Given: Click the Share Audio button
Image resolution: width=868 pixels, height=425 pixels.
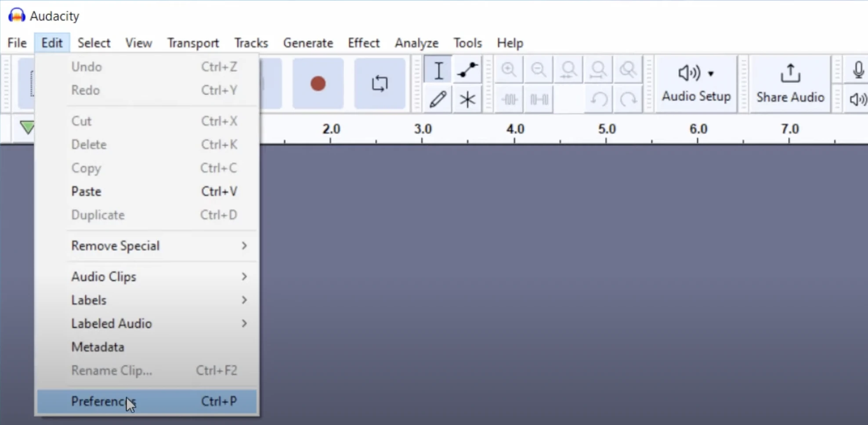Looking at the screenshot, I should coord(790,83).
